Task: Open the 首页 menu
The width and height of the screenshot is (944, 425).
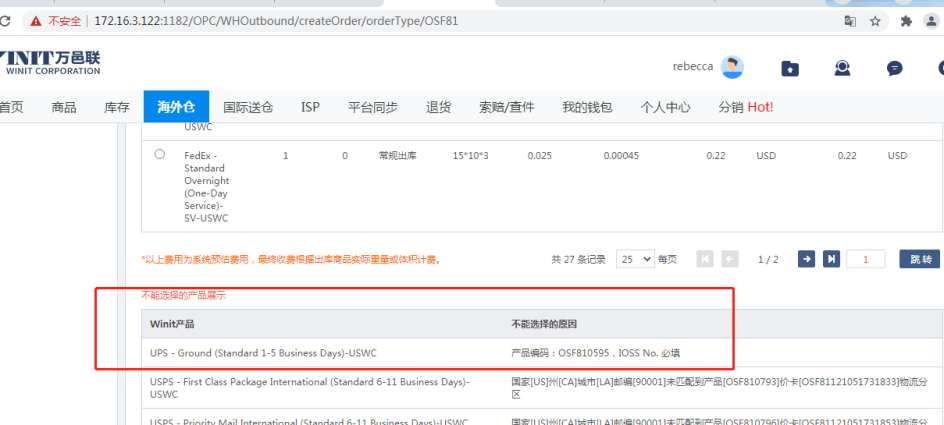Action: click(x=11, y=107)
